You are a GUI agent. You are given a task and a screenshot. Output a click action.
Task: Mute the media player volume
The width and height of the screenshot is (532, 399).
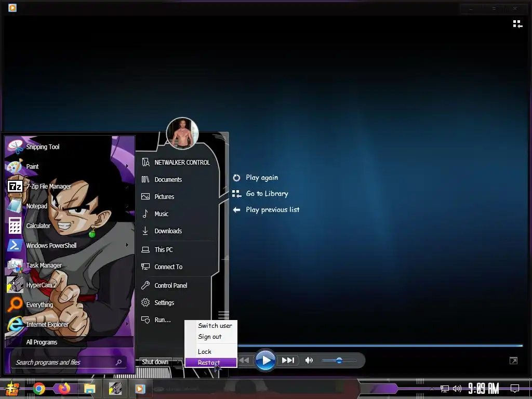309,361
